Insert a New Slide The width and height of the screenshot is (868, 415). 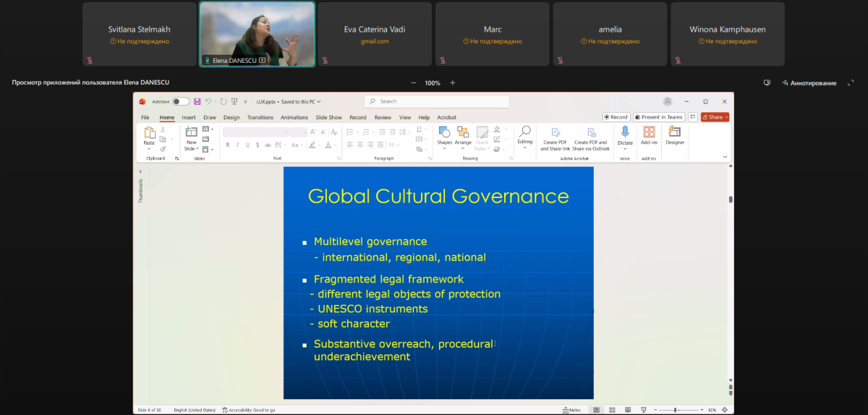point(191,132)
